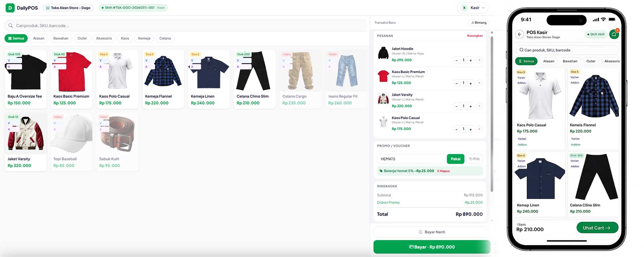This screenshot has height=257, width=644.
Task: Focus the phone search product field
Action: coord(566,50)
